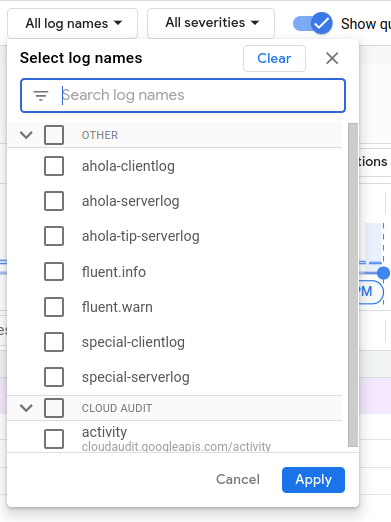Image resolution: width=391 pixels, height=522 pixels.
Task: Focus the Search log names field
Action: pyautogui.click(x=183, y=96)
